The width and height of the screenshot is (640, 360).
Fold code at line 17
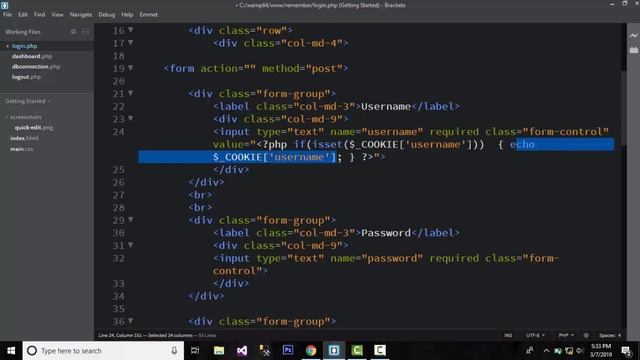[131, 42]
